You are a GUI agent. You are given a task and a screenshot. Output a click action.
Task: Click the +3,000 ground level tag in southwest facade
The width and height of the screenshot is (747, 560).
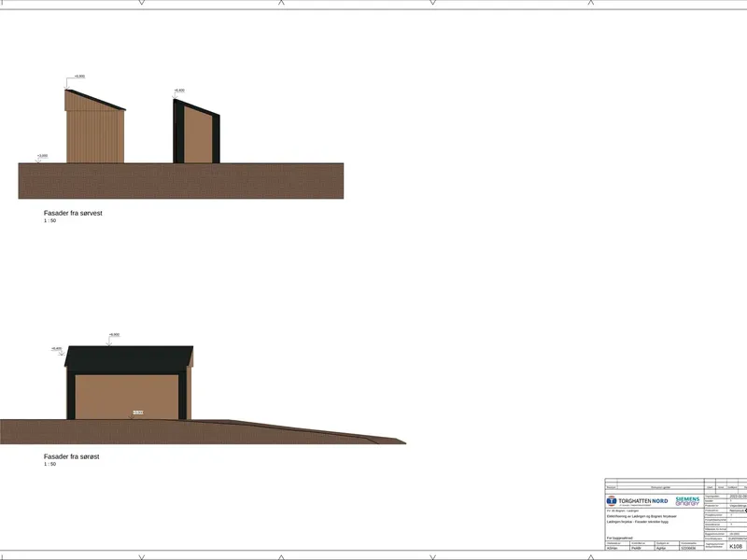point(42,156)
